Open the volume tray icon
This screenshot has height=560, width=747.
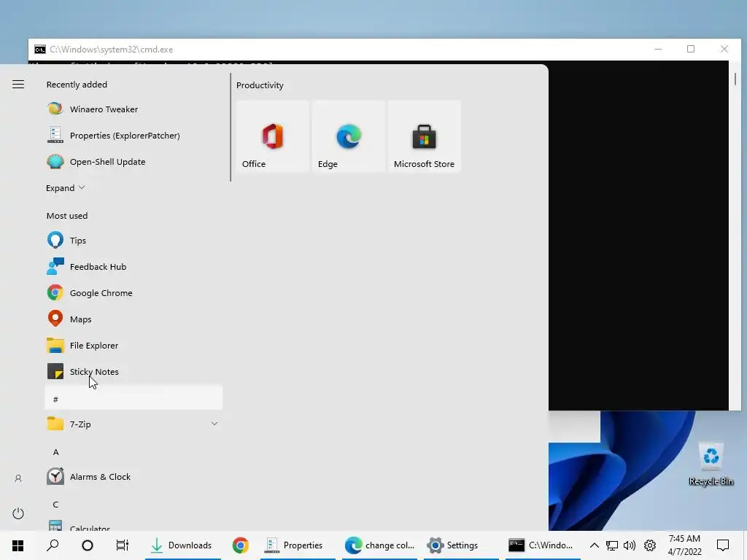(630, 545)
